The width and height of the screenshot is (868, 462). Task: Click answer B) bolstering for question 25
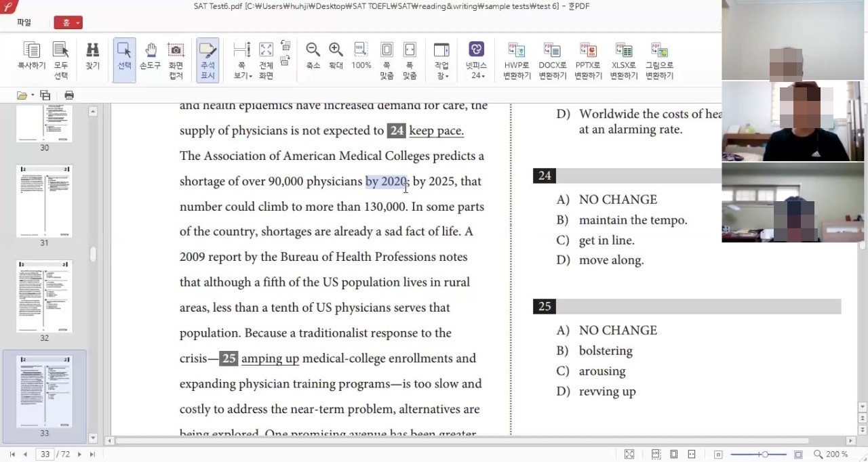coord(595,351)
